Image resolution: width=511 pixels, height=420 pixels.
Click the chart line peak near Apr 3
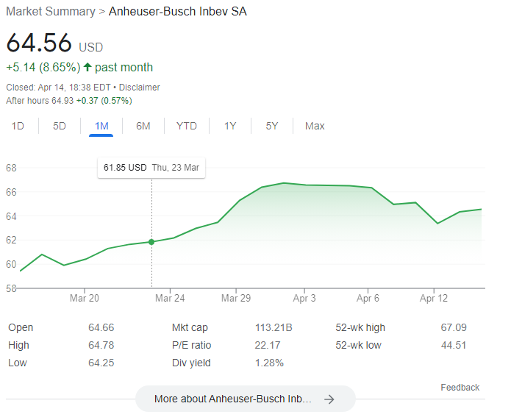pyautogui.click(x=284, y=183)
